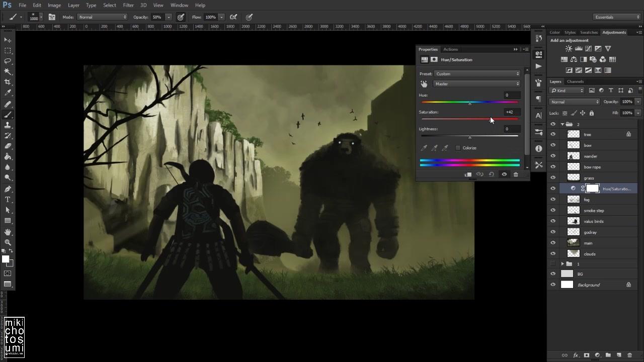Screen dimensions: 644x362
Task: Enable the Colorize checkbox
Action: pos(458,148)
